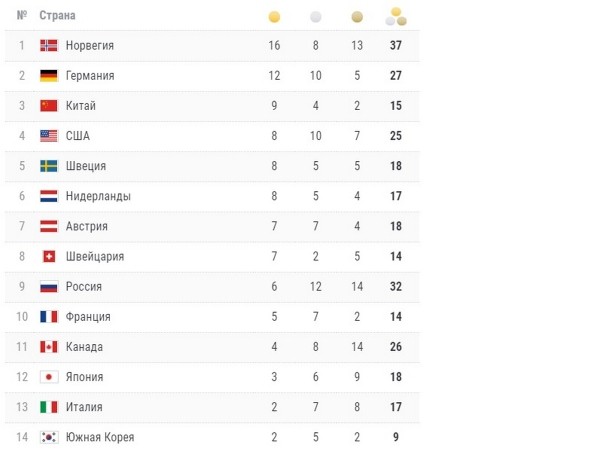Image resolution: width=600 pixels, height=451 pixels.
Task: Click the bronze medal column icon
Action: 357,17
